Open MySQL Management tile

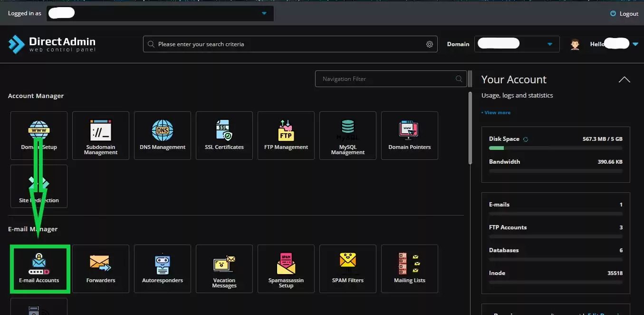pyautogui.click(x=348, y=136)
